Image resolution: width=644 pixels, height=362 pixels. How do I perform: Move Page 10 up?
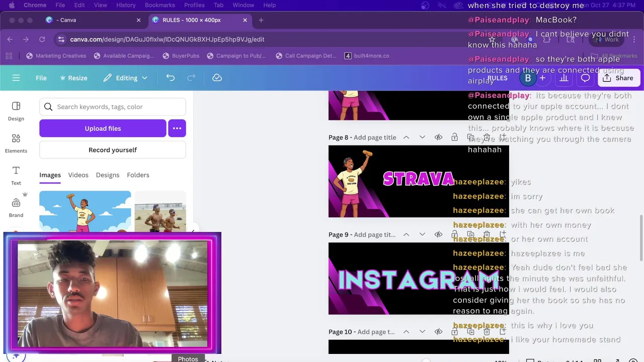[406, 332]
